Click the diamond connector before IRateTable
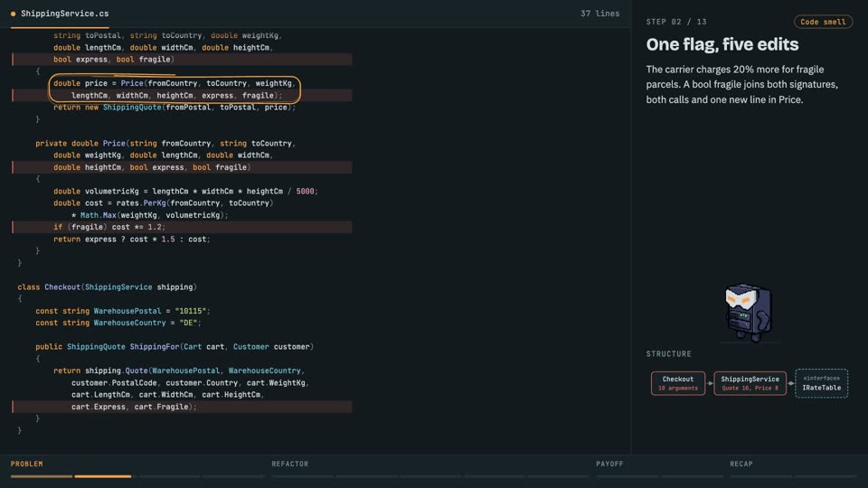Screen dimensions: 868x488 click(x=790, y=383)
